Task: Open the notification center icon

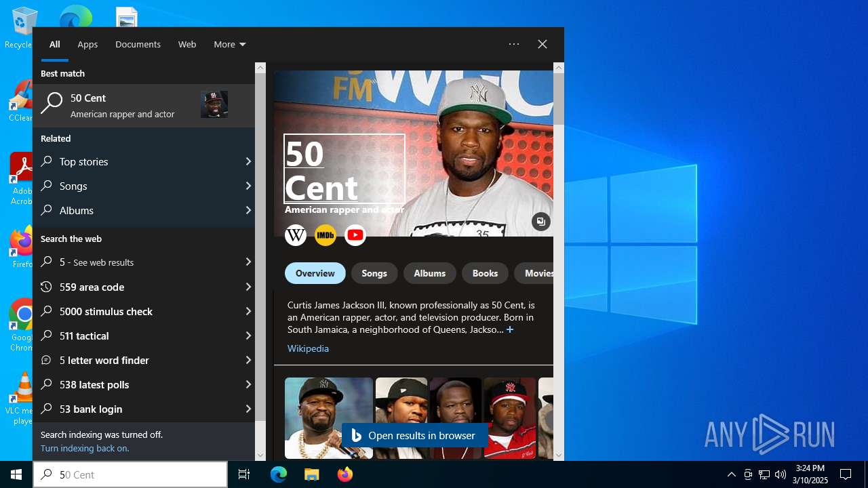Action: pos(846,474)
